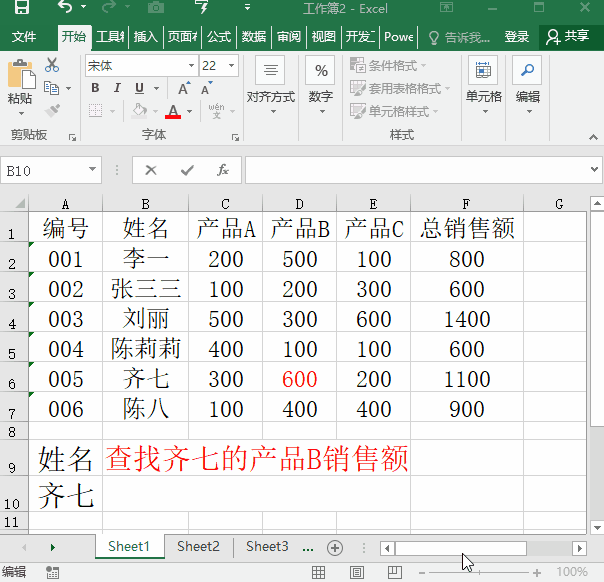
Task: Switch to Page Break Preview icon
Action: coord(394,572)
